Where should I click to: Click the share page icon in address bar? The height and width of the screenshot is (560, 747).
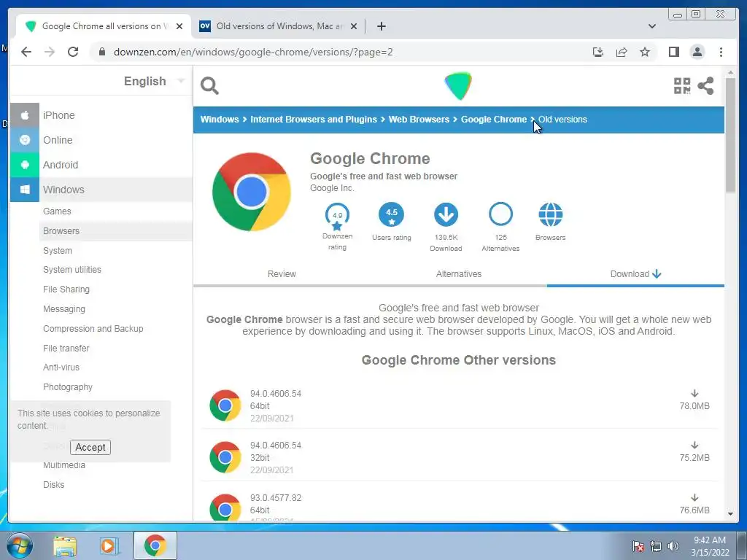pos(622,52)
